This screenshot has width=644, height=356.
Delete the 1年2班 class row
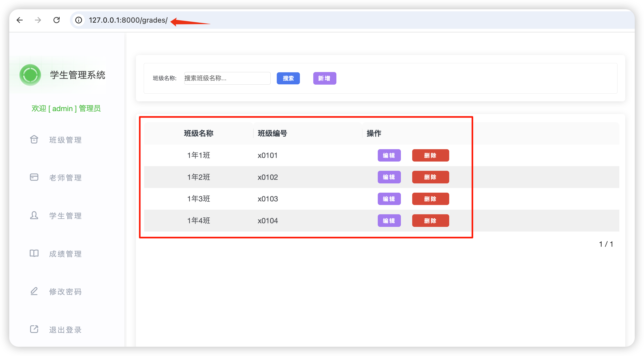click(x=430, y=177)
